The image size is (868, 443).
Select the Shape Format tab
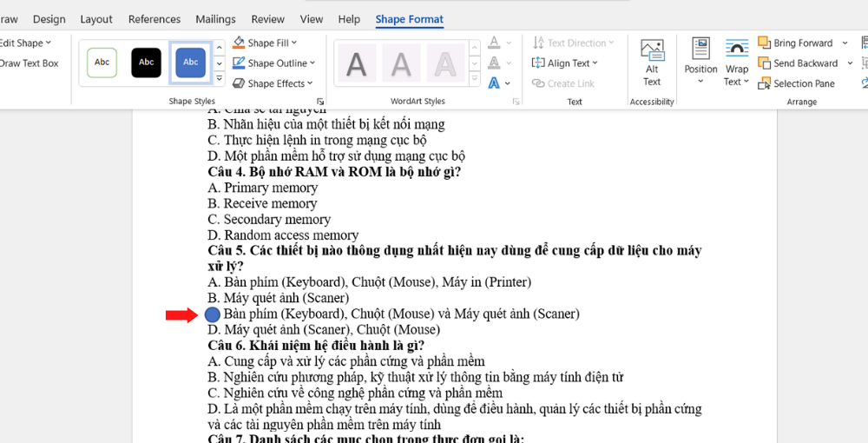(x=409, y=19)
